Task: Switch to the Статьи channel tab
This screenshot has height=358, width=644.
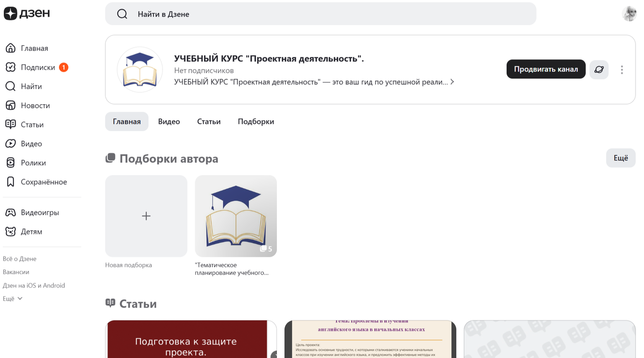Action: pos(209,121)
